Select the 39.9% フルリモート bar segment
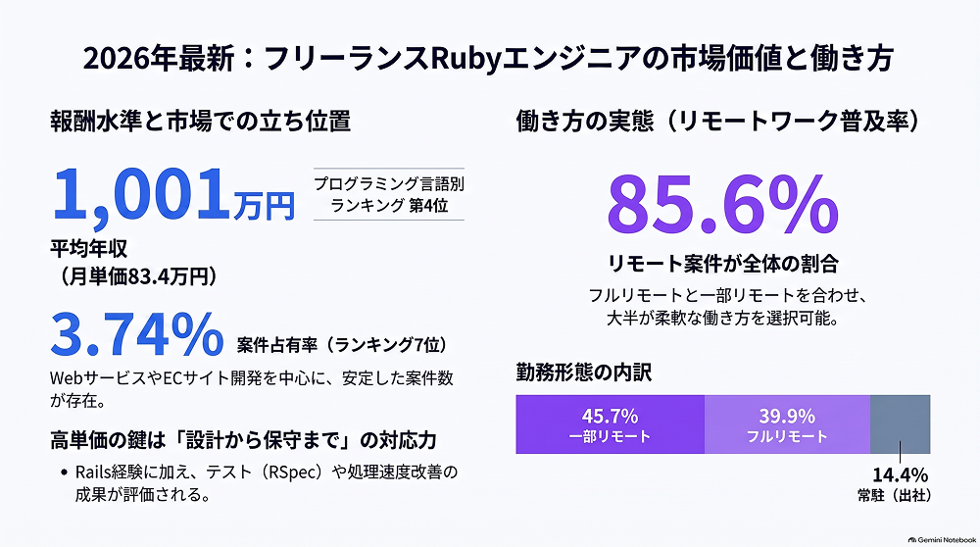The height and width of the screenshot is (547, 980). [x=788, y=424]
